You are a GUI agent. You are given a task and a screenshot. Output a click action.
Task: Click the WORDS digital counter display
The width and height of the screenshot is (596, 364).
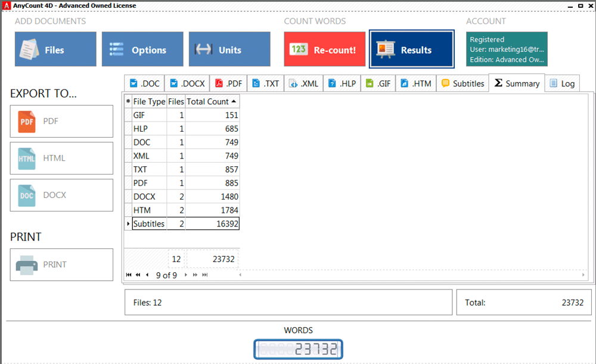click(x=299, y=349)
